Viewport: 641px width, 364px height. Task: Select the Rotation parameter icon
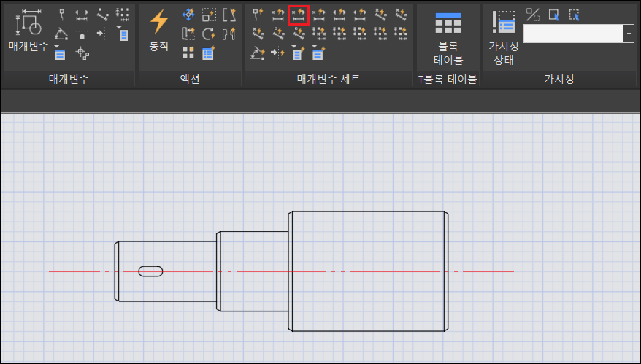62,34
